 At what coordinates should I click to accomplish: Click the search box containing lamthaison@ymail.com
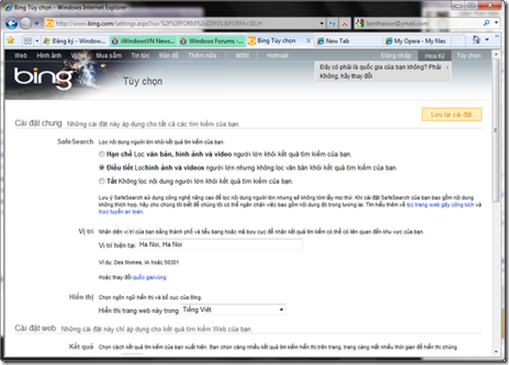coord(418,23)
